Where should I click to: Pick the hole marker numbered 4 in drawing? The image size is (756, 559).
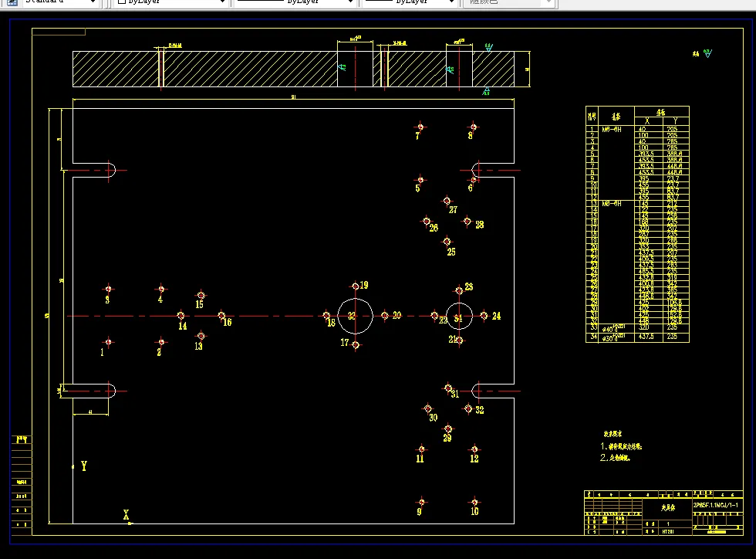[x=161, y=290]
